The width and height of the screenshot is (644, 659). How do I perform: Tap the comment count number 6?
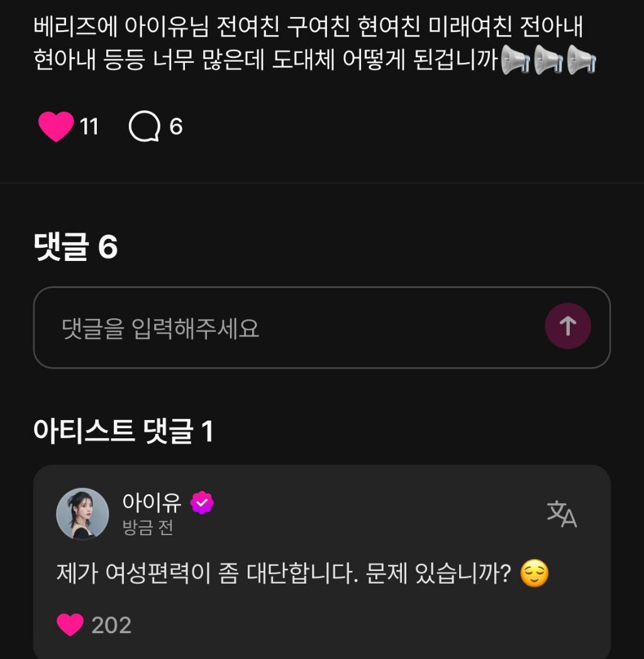(x=176, y=127)
